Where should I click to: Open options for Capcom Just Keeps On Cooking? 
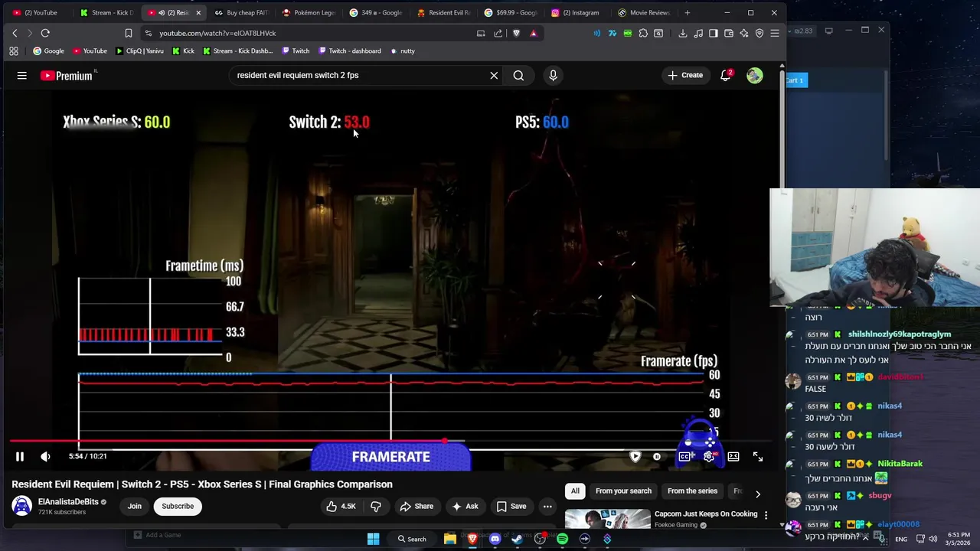point(766,516)
